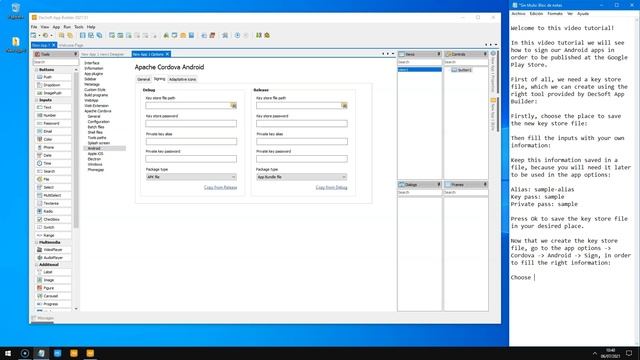Screen dimensions: 640x360
Task: Select the AudioPlayer tool
Action: click(53, 258)
